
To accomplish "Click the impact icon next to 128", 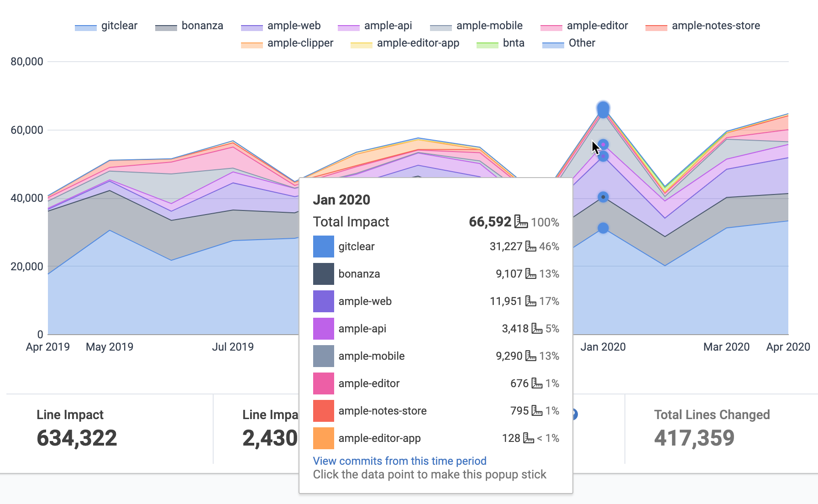I will click(529, 438).
